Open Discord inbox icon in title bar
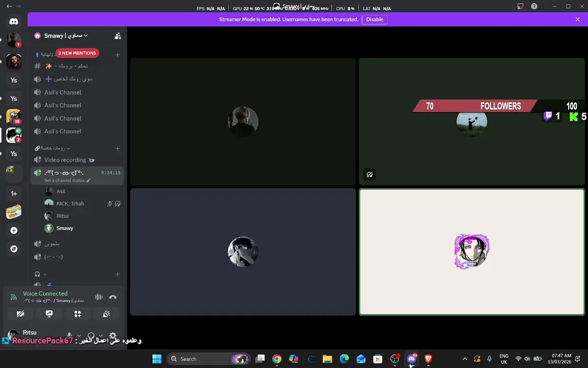The image size is (588, 368). [x=520, y=6]
